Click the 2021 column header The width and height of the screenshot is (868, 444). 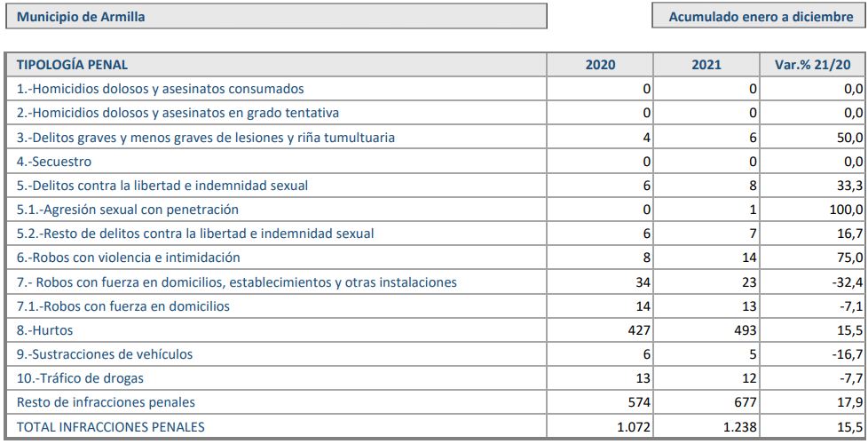[707, 65]
